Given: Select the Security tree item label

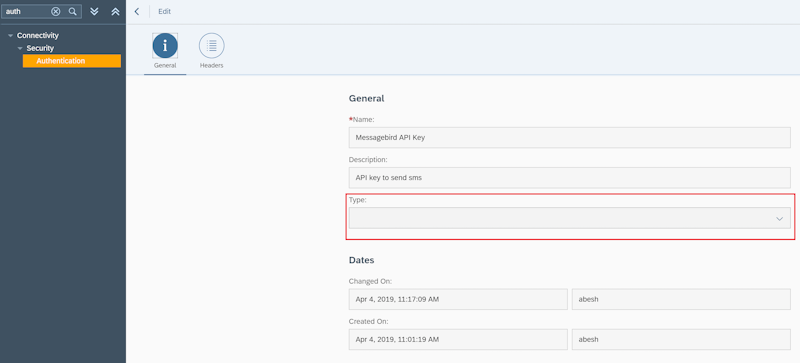Looking at the screenshot, I should pos(40,49).
